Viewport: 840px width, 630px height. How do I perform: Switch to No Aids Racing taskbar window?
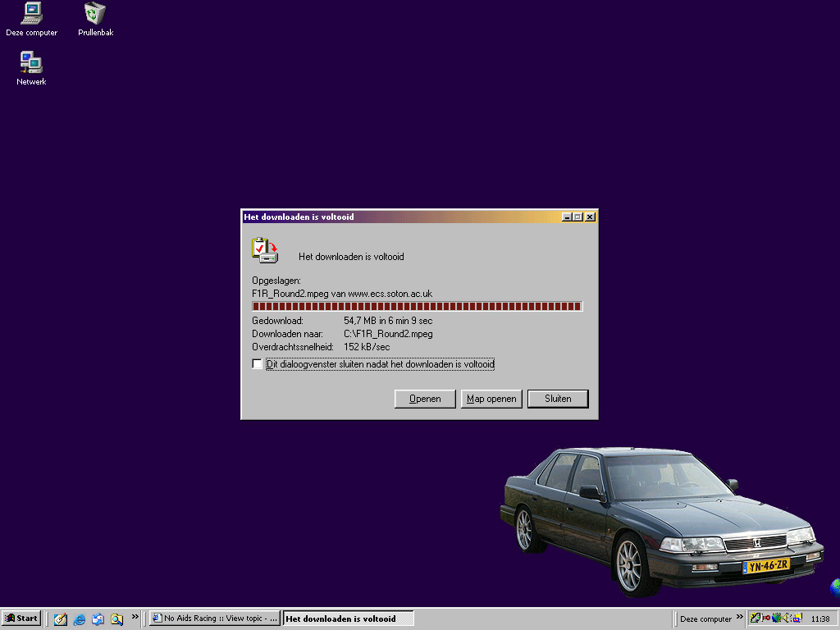coord(215,619)
